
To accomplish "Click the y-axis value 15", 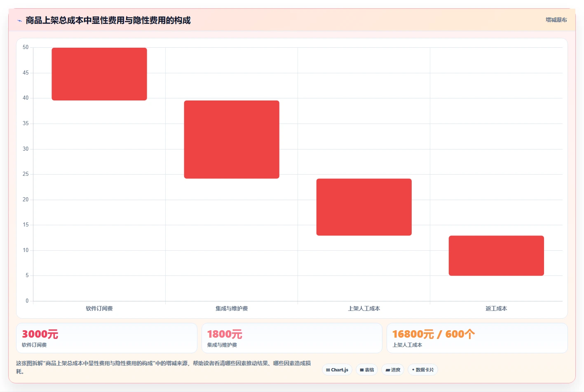I will 26,225.
